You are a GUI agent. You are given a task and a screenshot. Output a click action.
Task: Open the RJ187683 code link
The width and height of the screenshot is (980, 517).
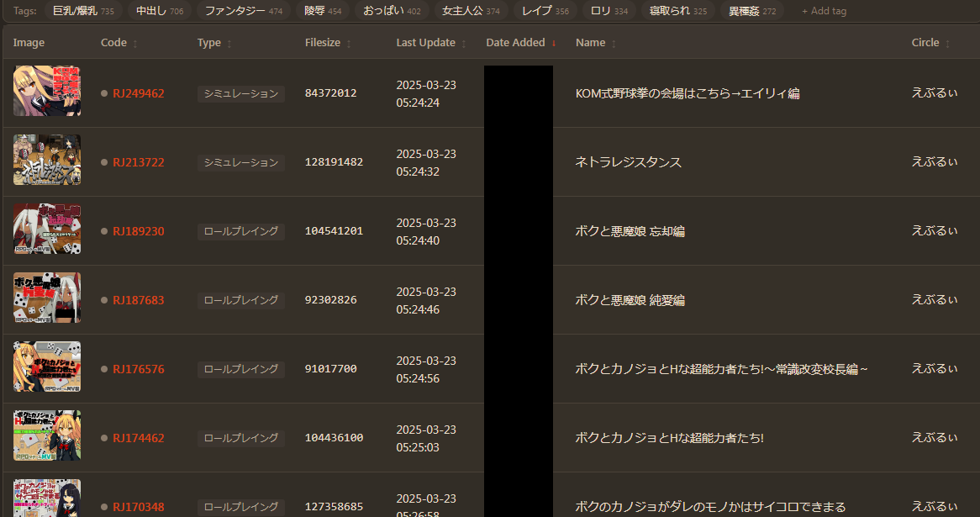click(138, 300)
